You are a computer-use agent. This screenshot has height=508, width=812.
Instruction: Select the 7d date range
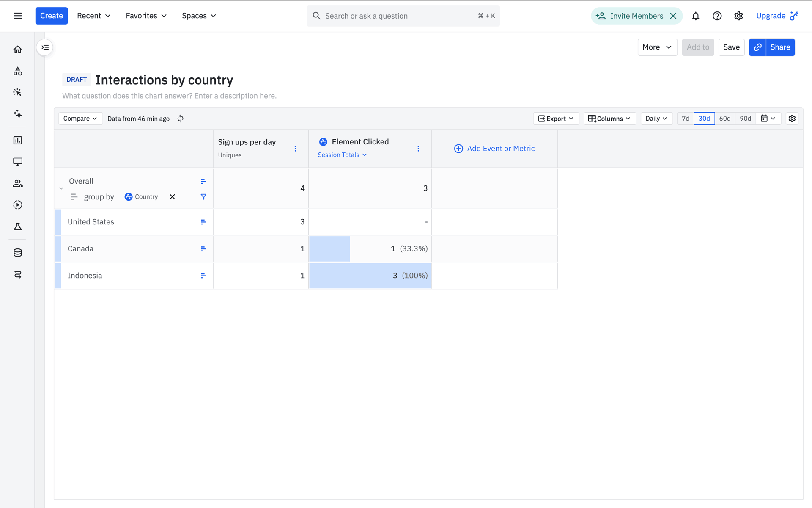pos(686,119)
